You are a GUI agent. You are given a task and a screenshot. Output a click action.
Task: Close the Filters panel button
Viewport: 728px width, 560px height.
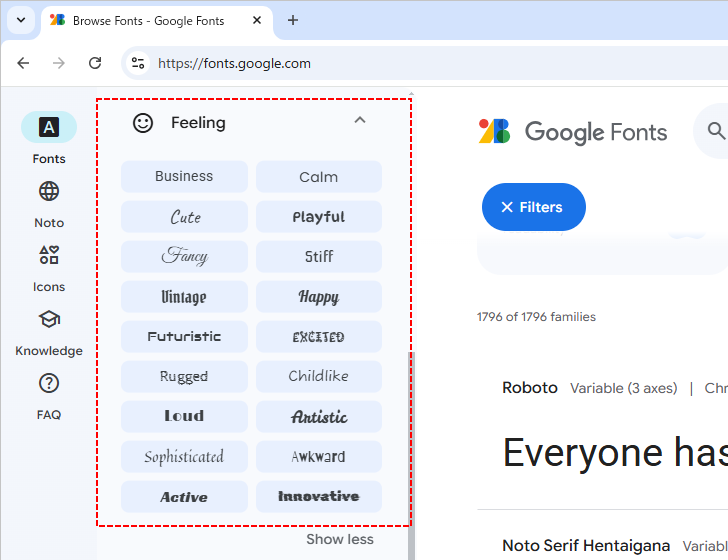pyautogui.click(x=533, y=207)
